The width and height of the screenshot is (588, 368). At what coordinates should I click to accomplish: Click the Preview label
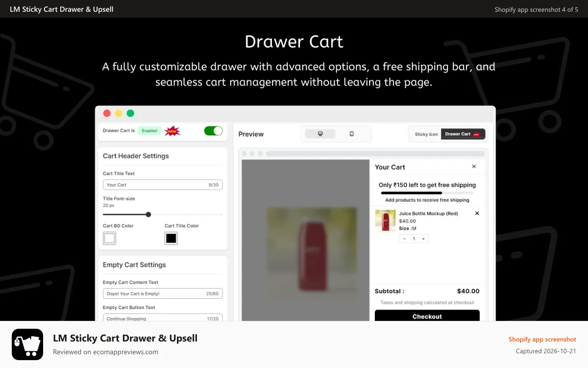click(x=251, y=134)
